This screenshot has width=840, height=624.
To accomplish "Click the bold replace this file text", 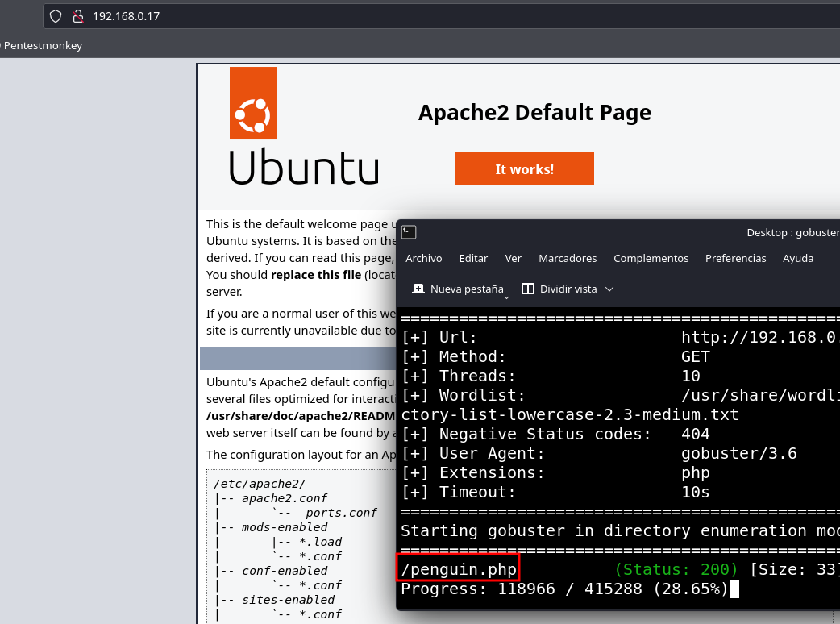I will [316, 275].
